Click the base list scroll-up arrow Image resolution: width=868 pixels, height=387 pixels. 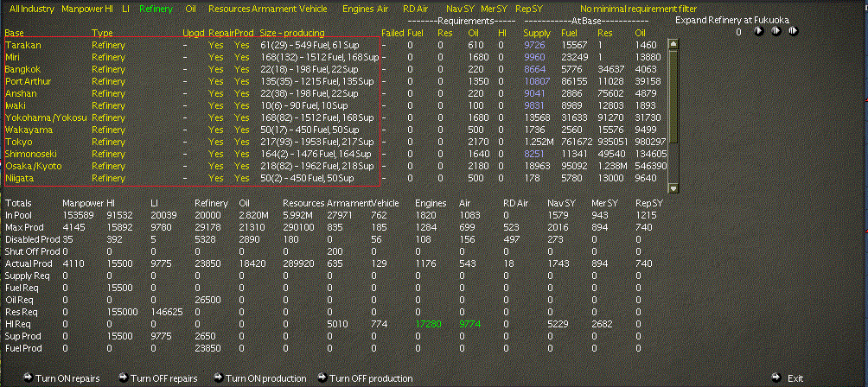pos(673,44)
